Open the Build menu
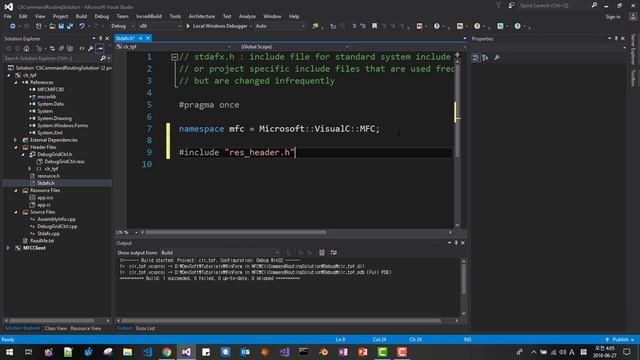 [81, 17]
